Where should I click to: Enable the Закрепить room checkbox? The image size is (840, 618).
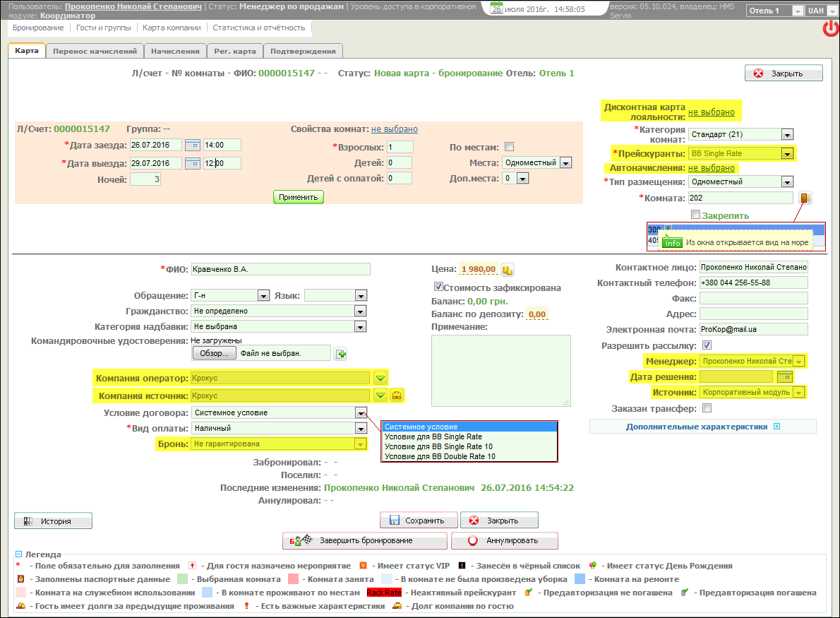click(x=695, y=215)
